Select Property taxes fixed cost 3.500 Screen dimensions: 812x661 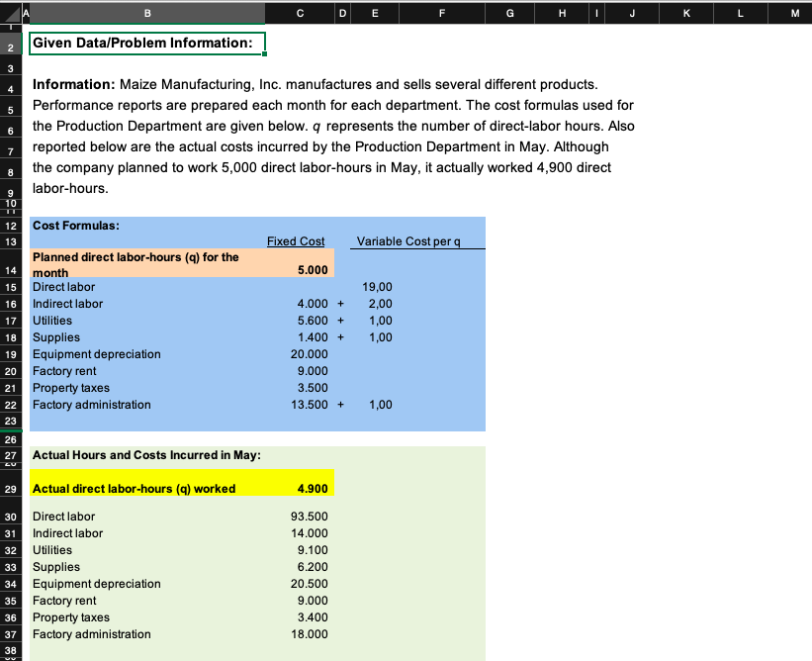313,388
